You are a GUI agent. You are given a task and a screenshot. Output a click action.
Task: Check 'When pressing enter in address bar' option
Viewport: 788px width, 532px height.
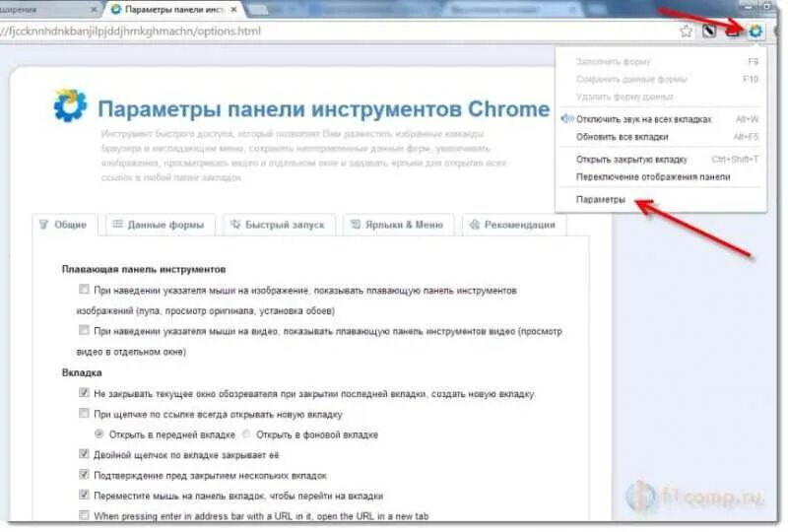(84, 515)
